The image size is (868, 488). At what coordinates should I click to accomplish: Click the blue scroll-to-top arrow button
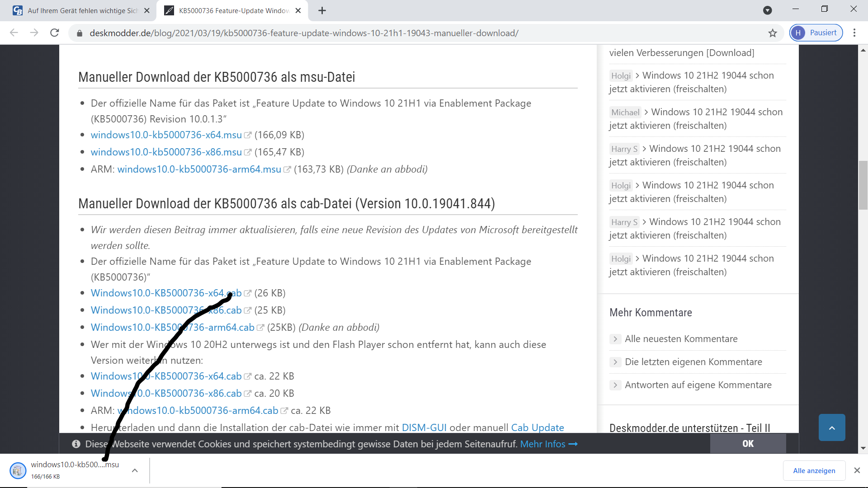click(x=832, y=427)
